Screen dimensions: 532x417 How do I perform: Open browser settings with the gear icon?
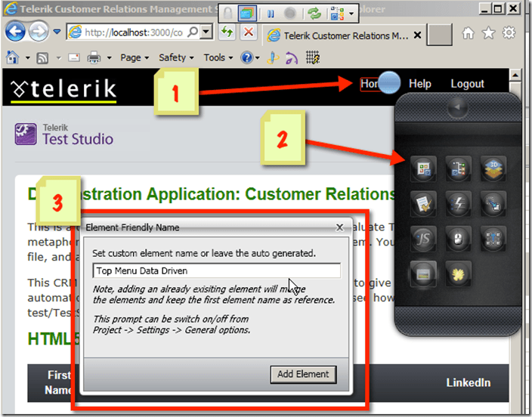click(x=509, y=33)
